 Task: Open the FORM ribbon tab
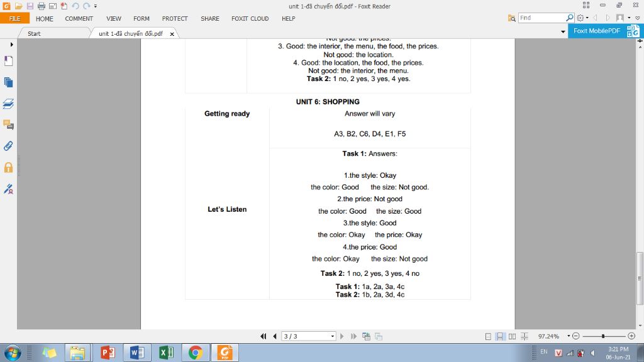(142, 18)
